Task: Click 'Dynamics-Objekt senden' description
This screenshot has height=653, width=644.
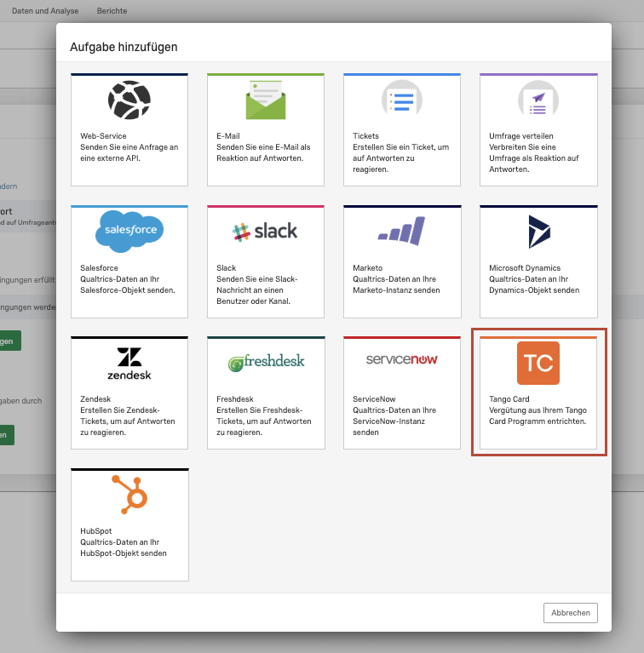Action: coord(534,284)
